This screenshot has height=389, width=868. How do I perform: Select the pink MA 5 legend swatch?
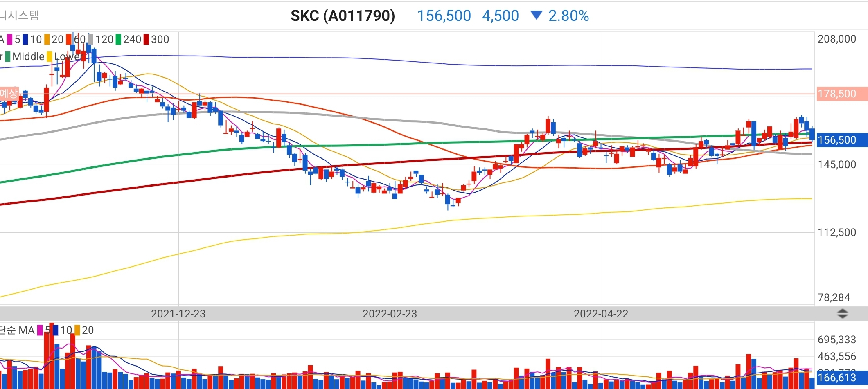click(10, 39)
